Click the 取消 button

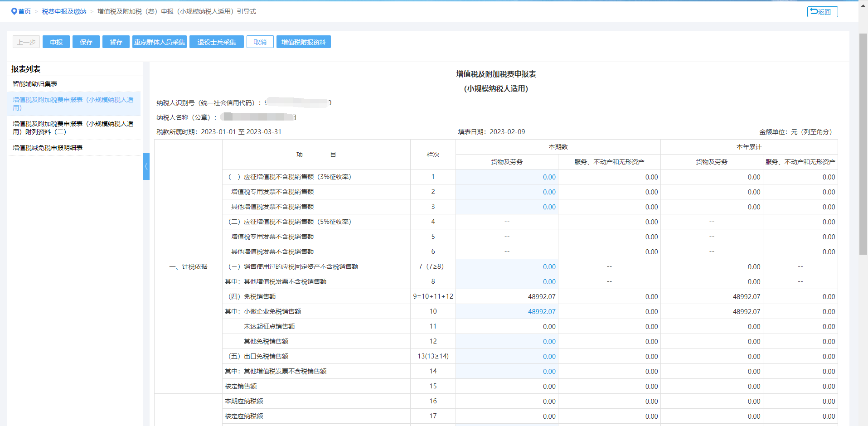pos(260,42)
